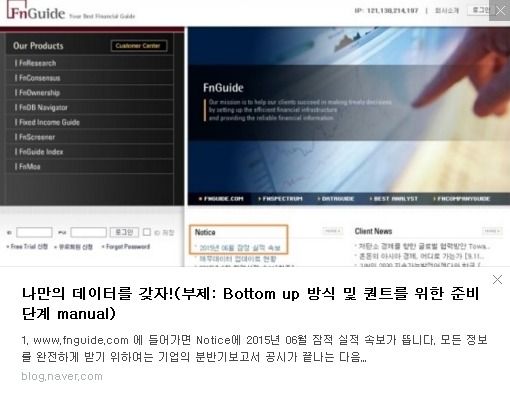Open the more button next to Notice
Image resolution: width=510 pixels, height=399 pixels.
[333, 231]
